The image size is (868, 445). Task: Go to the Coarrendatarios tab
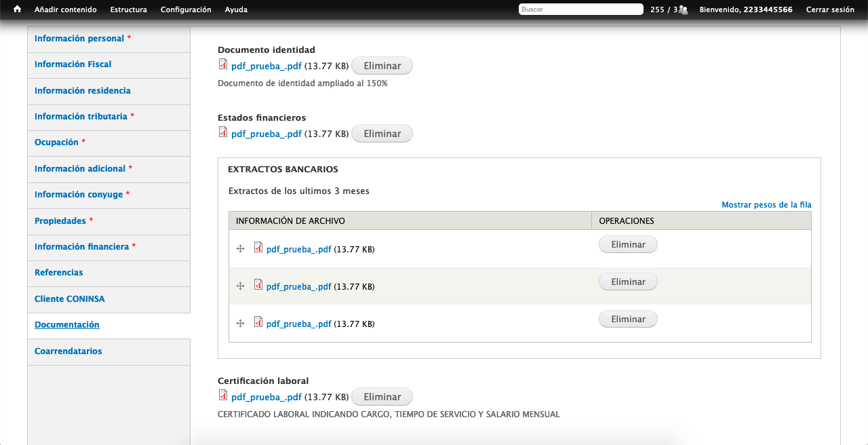68,351
